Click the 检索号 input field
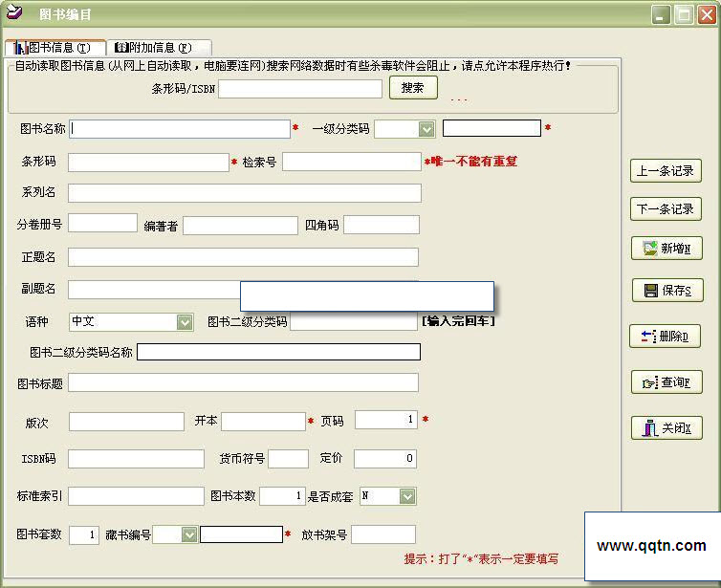The image size is (721, 588). pos(351,162)
